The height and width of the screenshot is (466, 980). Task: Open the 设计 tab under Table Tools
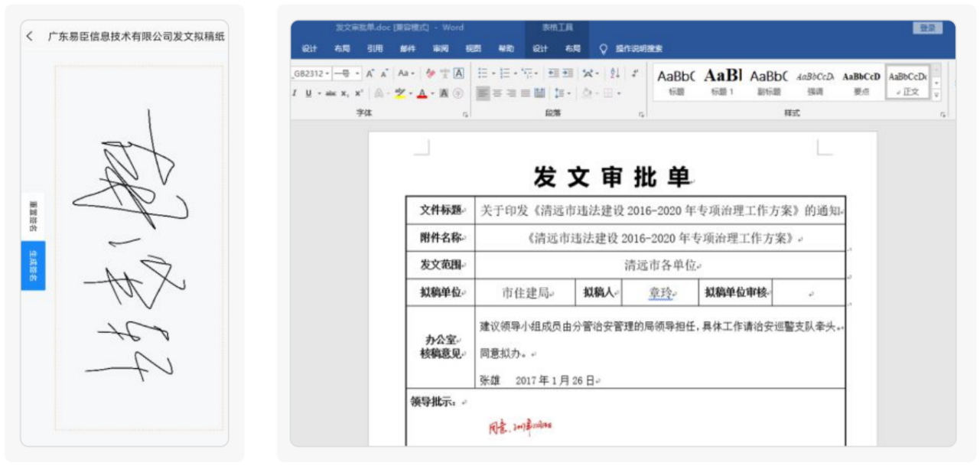pyautogui.click(x=540, y=48)
